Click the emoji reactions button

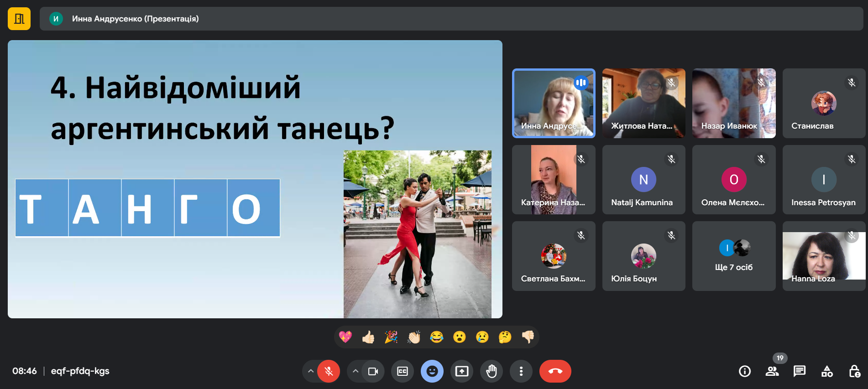click(432, 371)
